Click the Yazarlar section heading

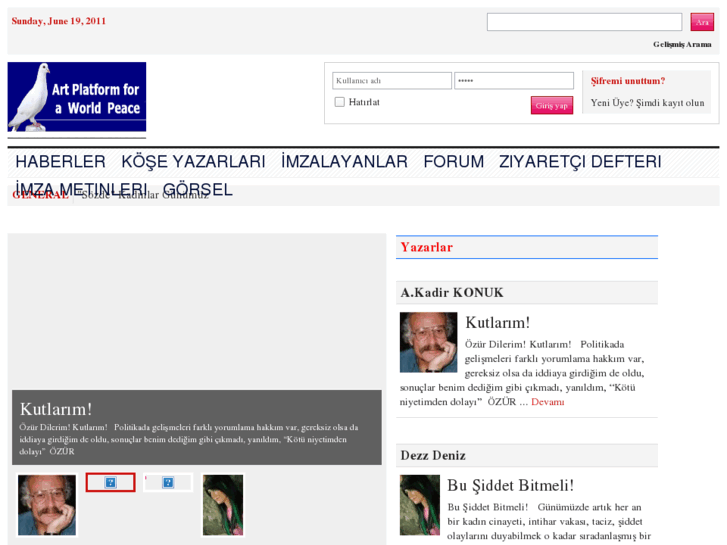[x=427, y=247]
